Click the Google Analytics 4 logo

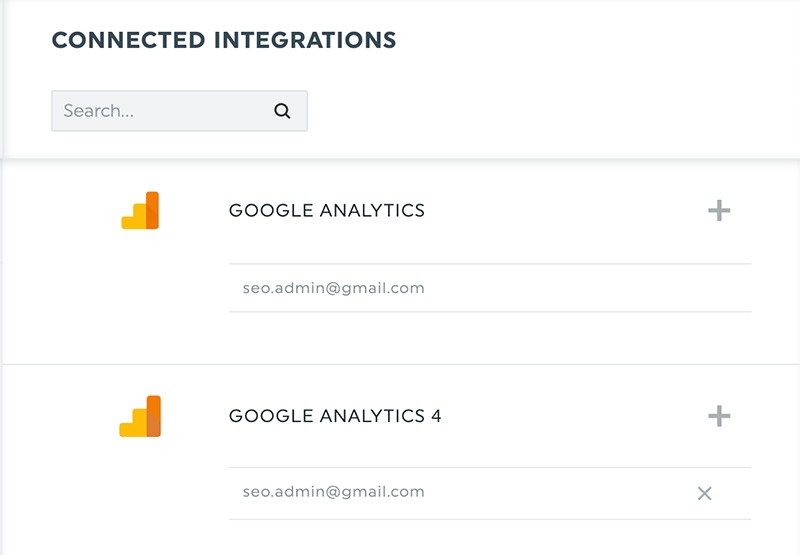pyautogui.click(x=140, y=416)
